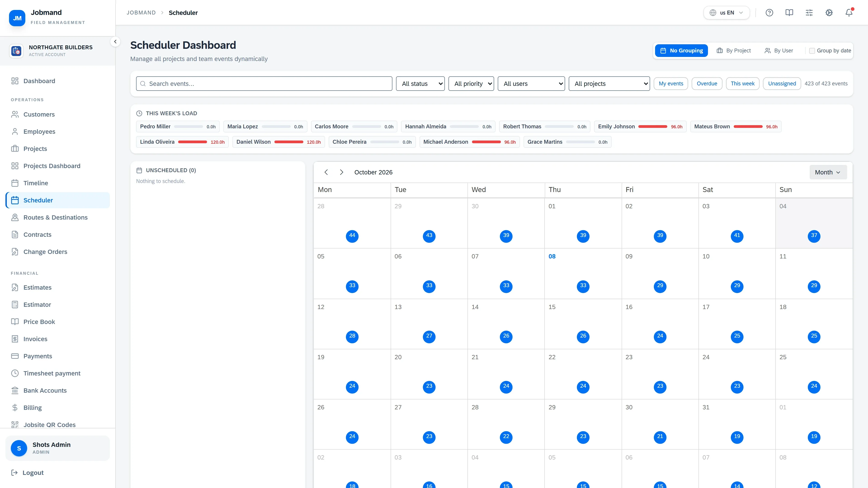The width and height of the screenshot is (868, 488).
Task: Toggle the Overdue filter chip
Action: 707,84
